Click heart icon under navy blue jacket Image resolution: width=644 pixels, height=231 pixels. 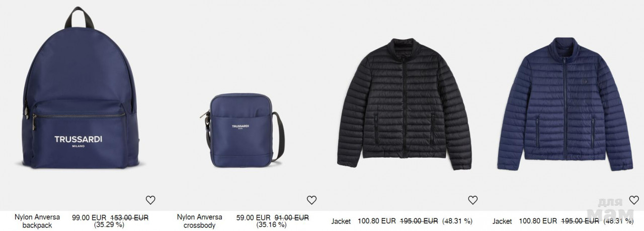click(x=634, y=200)
